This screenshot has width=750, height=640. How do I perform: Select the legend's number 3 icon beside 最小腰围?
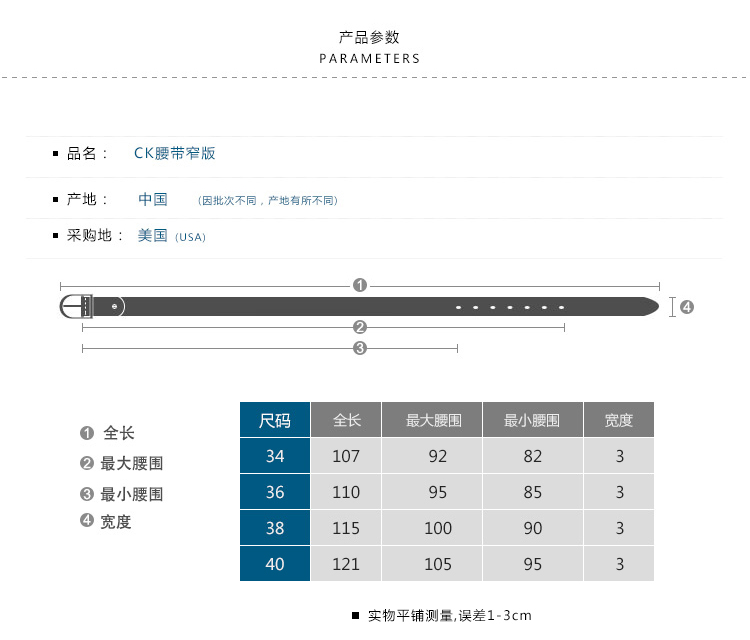pos(87,493)
